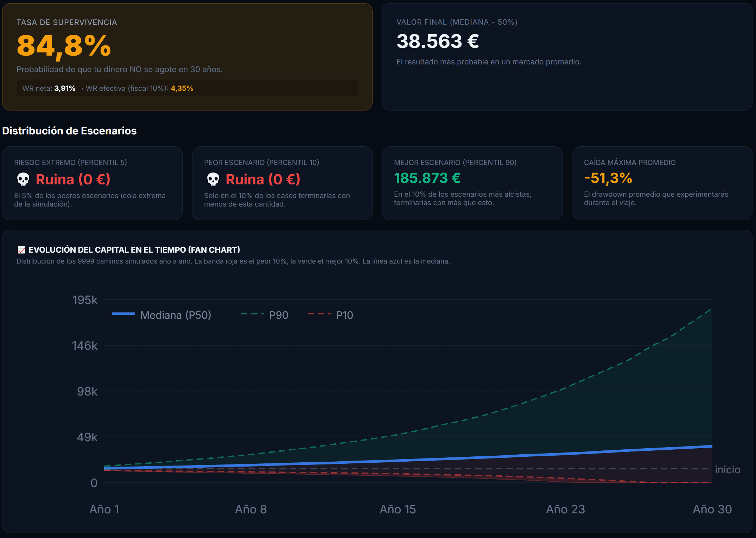Click the 9999 caminos simulados chart subtitle
Image resolution: width=756 pixels, height=538 pixels.
click(233, 261)
